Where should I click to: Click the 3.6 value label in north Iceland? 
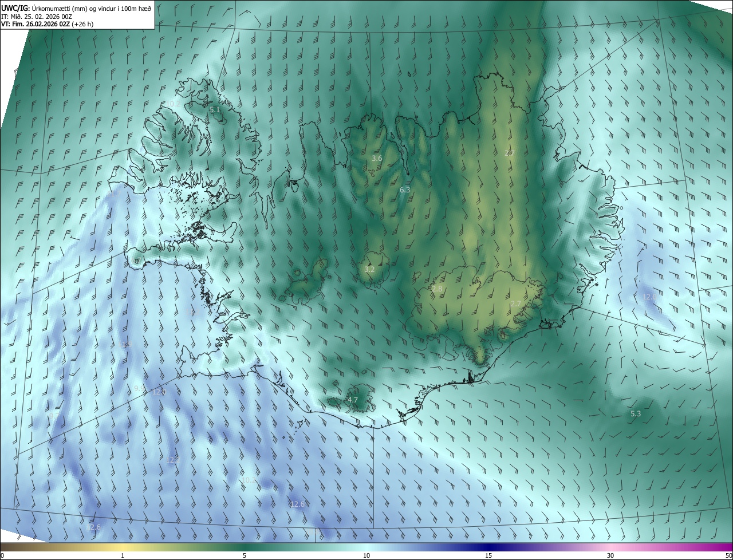click(377, 159)
